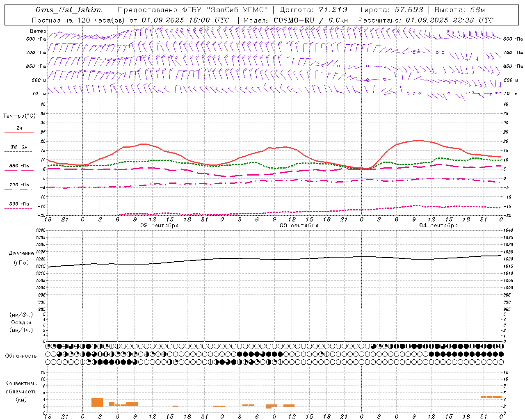Click the "Конвективн." convective cloud label

click(21, 383)
